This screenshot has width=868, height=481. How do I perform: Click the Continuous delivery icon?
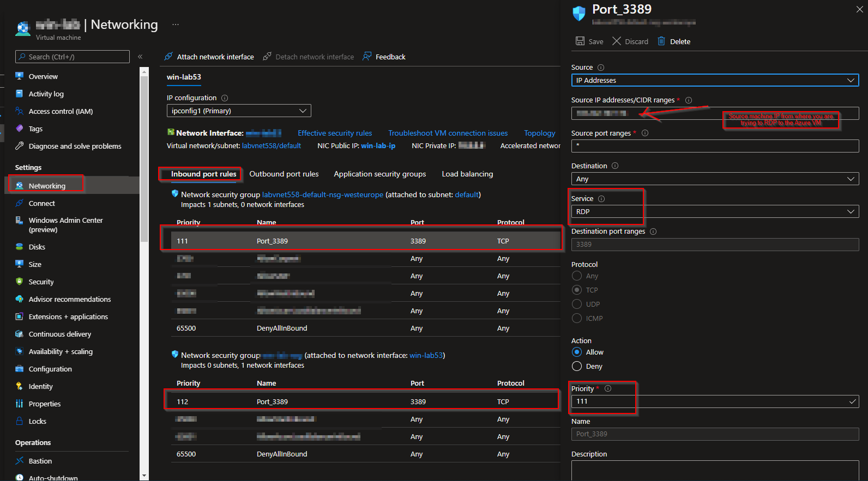(20, 334)
